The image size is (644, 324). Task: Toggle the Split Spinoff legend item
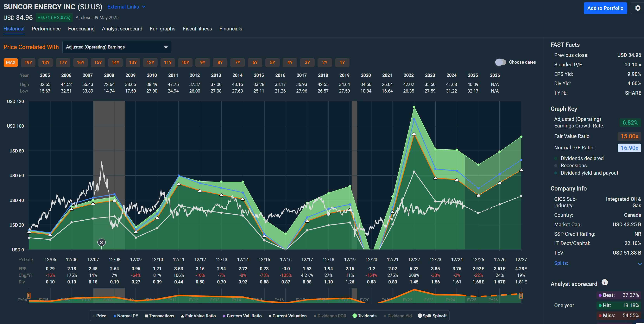432,316
